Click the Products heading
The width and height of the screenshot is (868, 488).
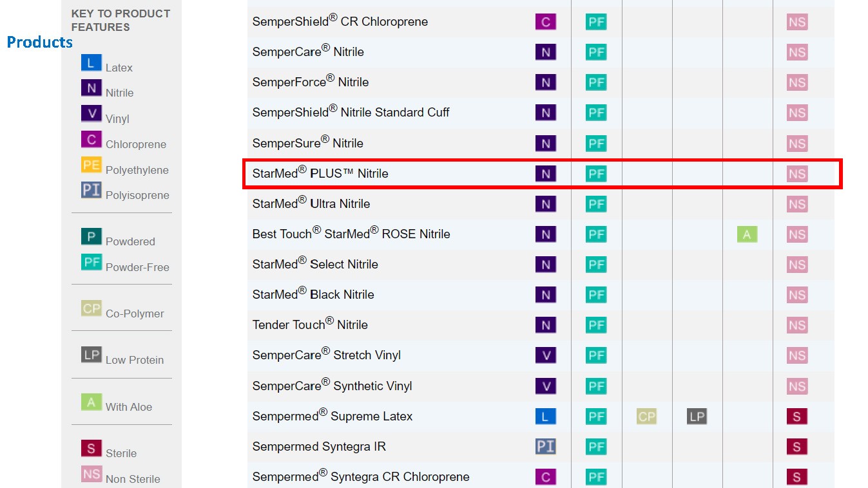click(40, 42)
